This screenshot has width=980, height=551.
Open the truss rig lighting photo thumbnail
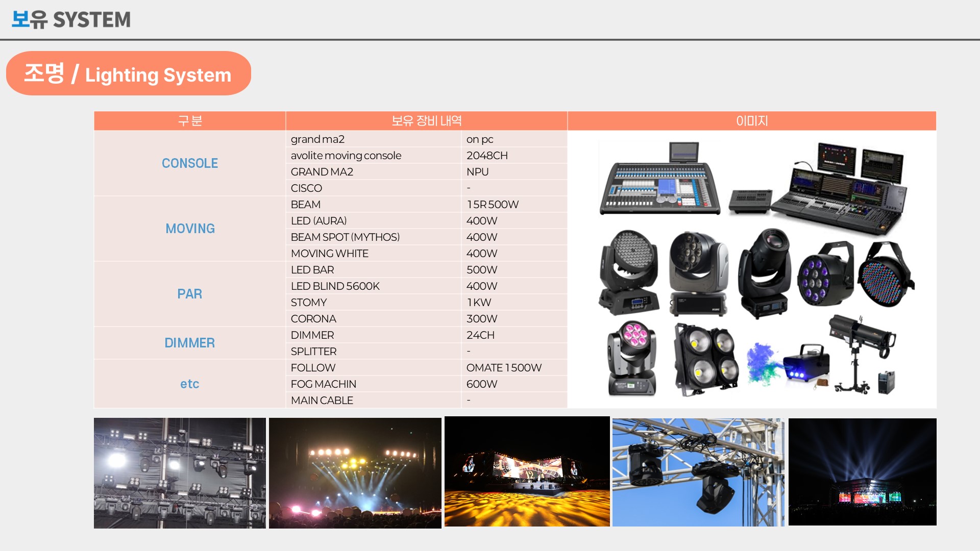[180, 473]
